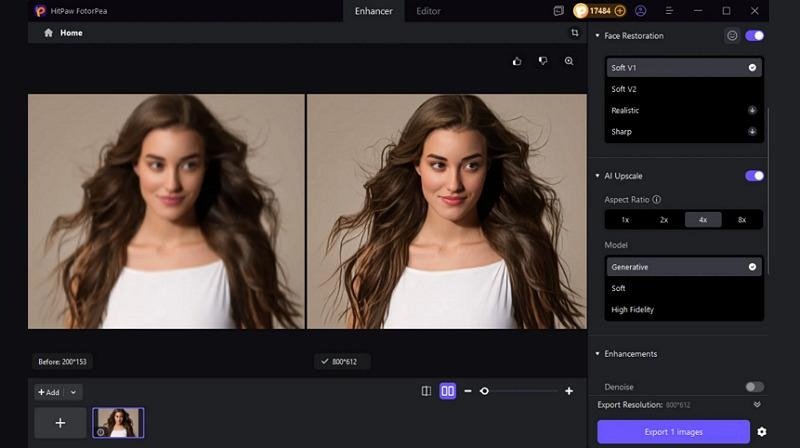This screenshot has height=448, width=800.
Task: Select 8x upscale ratio
Action: [742, 220]
